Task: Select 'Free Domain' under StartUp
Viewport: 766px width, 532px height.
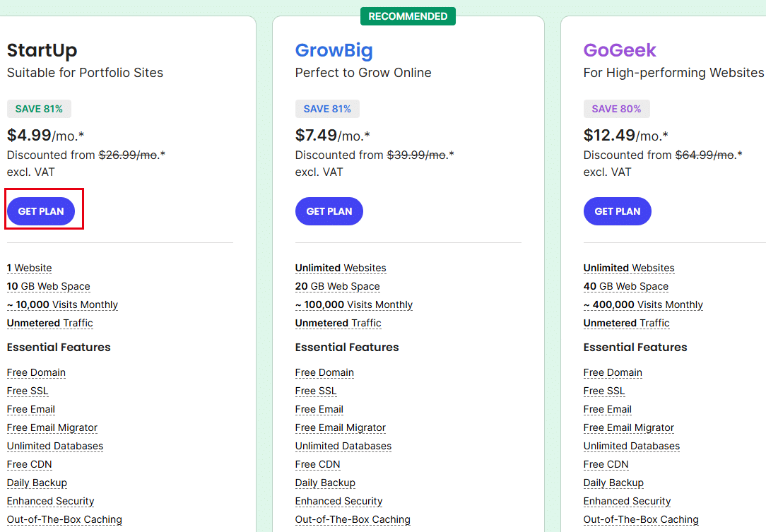Action: [x=36, y=372]
